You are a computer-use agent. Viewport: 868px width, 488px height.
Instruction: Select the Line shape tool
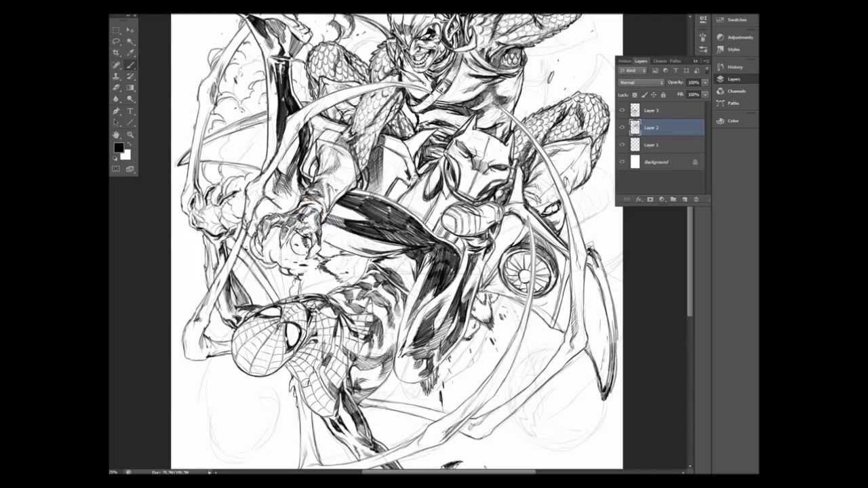(130, 123)
